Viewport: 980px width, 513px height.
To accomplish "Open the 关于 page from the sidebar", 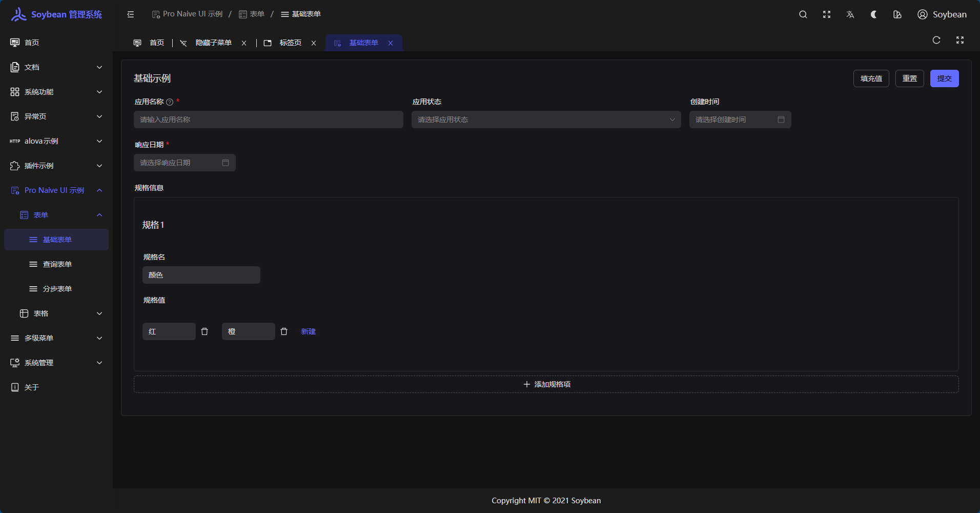I will coord(56,387).
